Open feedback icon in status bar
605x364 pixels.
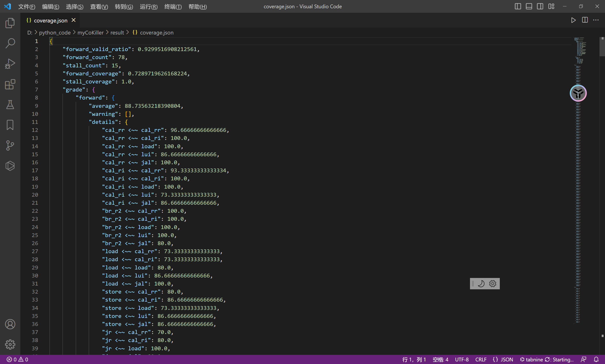pos(584,360)
